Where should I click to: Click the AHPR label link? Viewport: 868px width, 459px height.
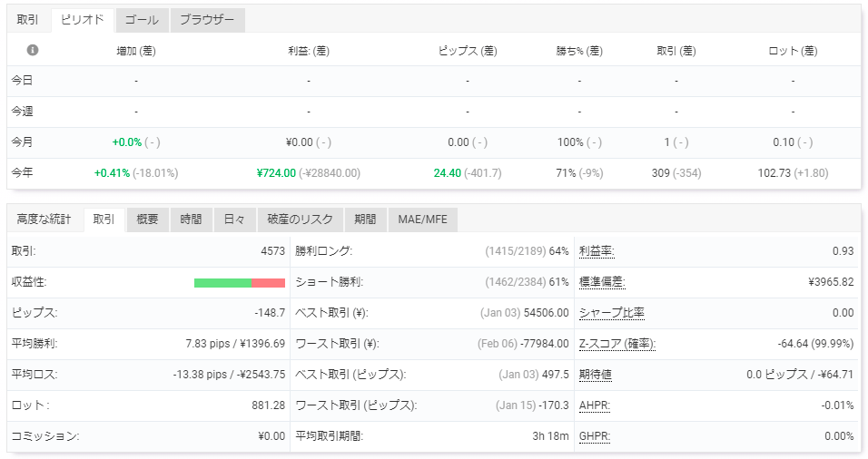pos(595,405)
